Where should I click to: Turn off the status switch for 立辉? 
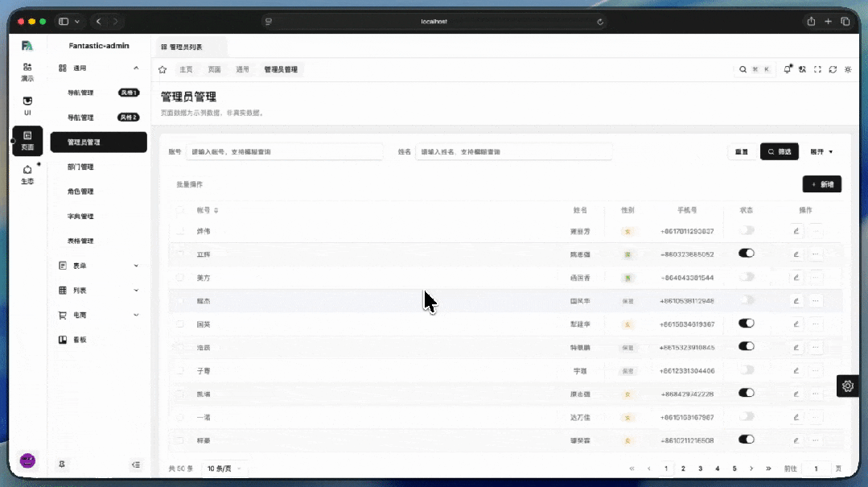[x=747, y=254]
